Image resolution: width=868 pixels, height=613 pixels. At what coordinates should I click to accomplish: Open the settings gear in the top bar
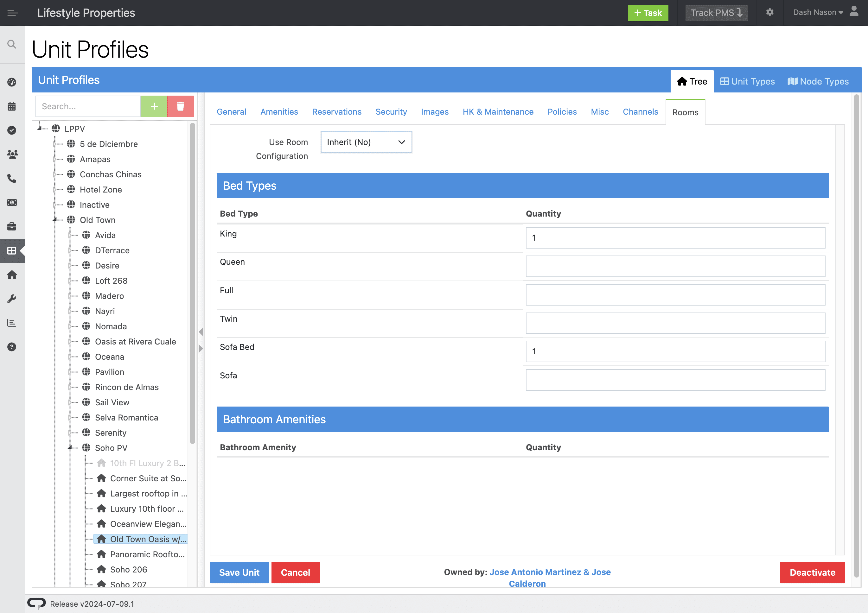point(770,12)
